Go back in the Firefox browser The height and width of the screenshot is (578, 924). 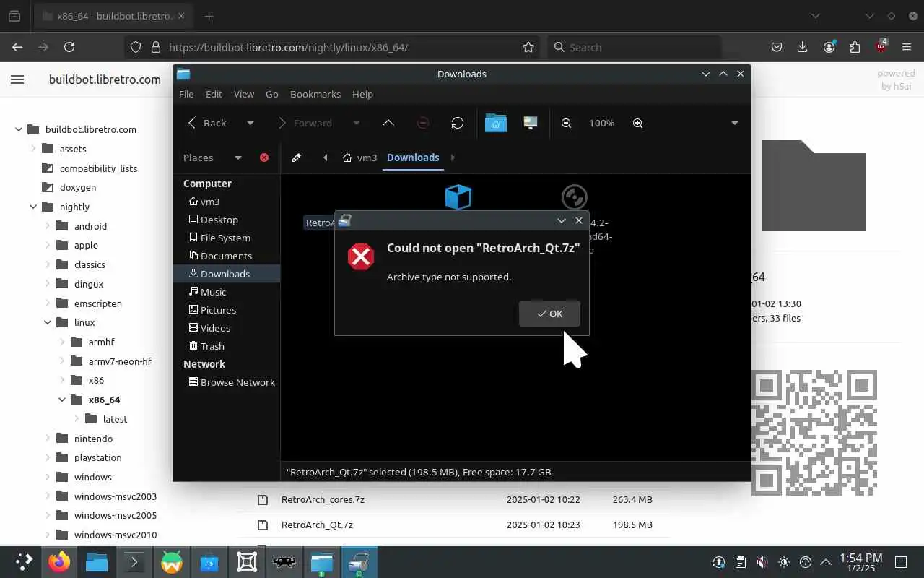click(x=17, y=47)
